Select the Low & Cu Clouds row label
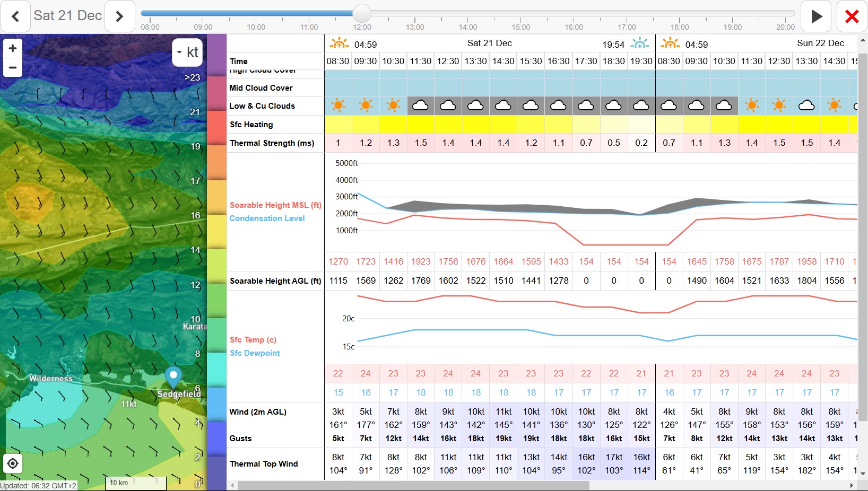 [x=262, y=106]
